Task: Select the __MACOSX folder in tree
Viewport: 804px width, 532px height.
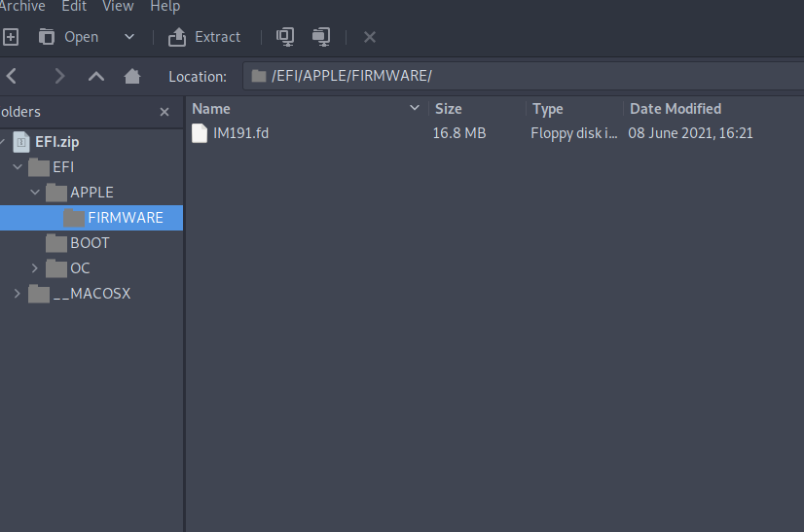Action: 91,294
